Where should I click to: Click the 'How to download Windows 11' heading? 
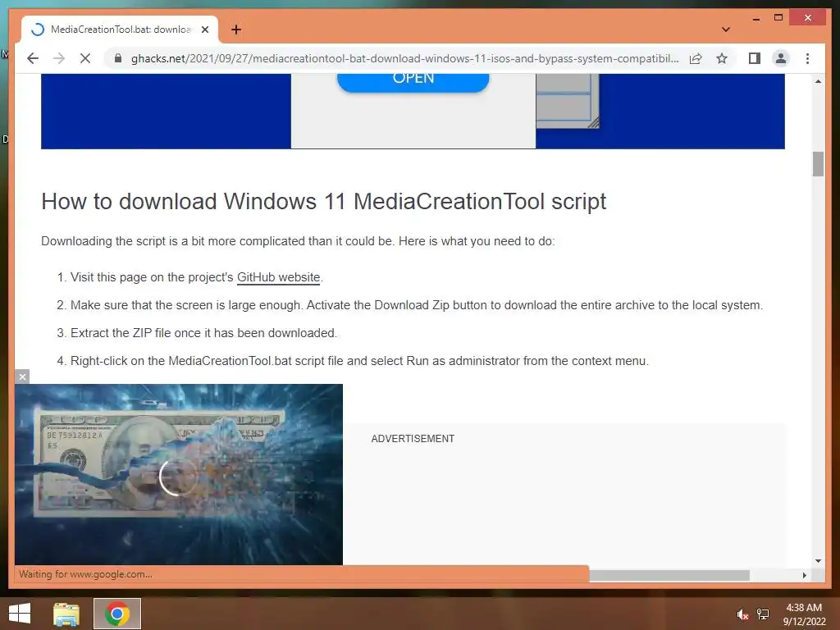coord(323,202)
